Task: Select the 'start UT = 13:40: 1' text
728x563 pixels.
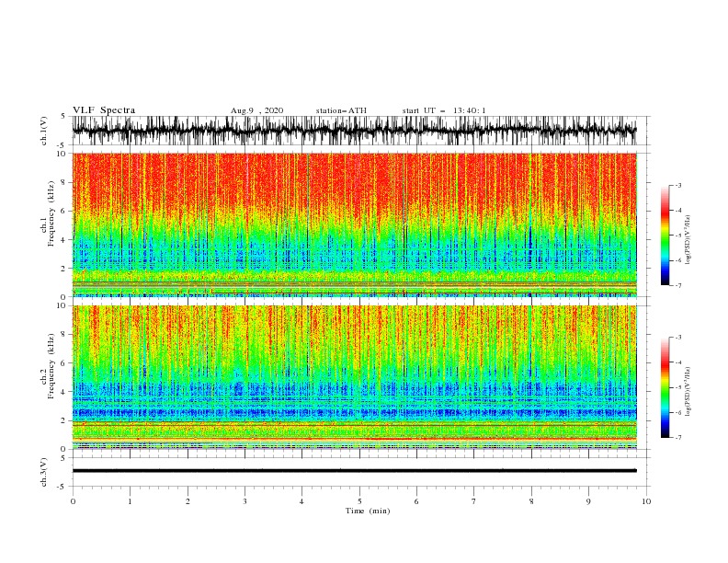Action: [x=444, y=110]
